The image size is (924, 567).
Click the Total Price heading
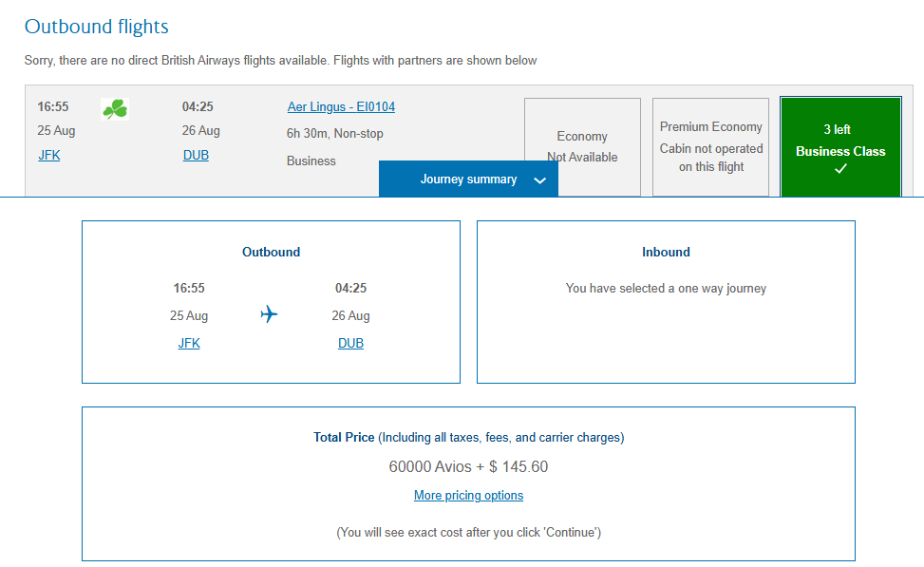coord(344,437)
